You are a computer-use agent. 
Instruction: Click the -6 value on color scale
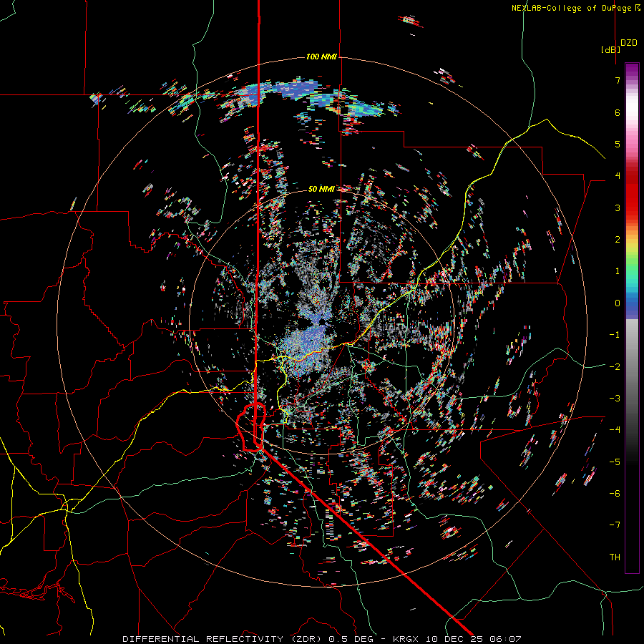click(x=615, y=494)
